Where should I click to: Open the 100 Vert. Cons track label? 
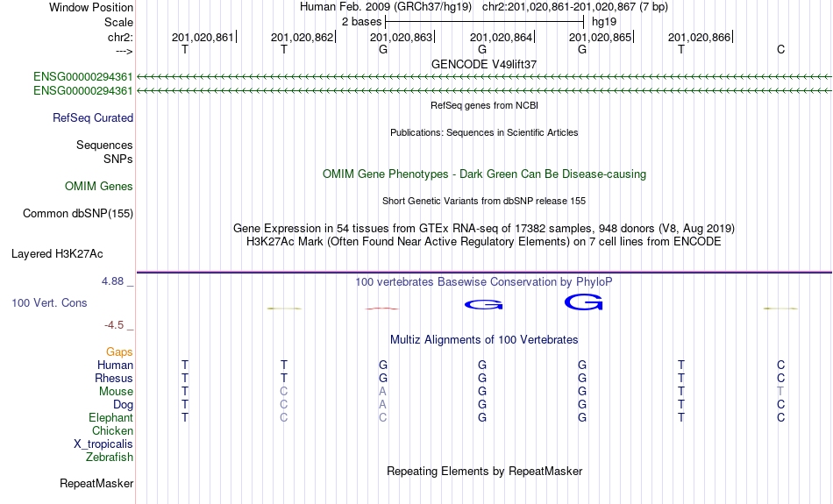pos(49,302)
